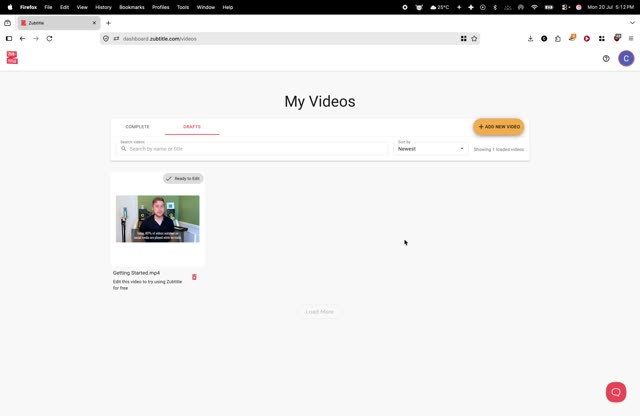Reload the page with refresh icon

click(x=49, y=38)
